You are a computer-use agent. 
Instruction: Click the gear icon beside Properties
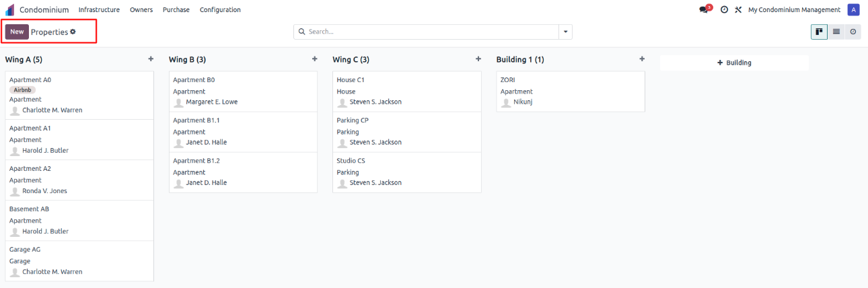pyautogui.click(x=73, y=32)
